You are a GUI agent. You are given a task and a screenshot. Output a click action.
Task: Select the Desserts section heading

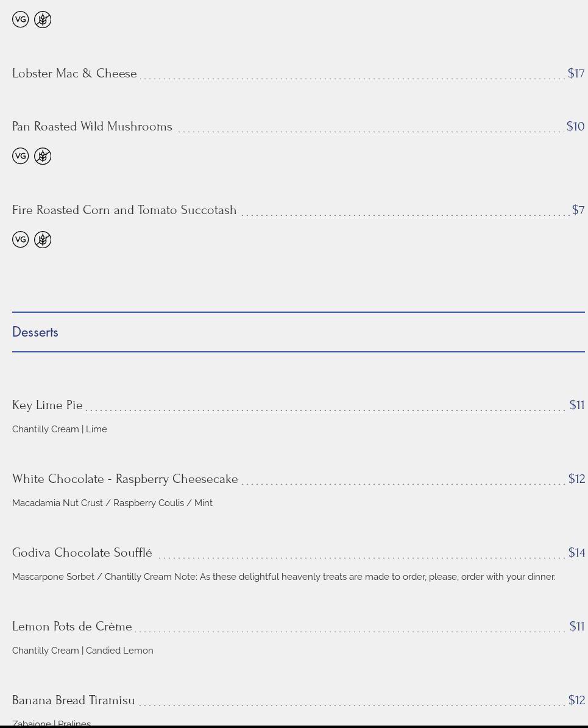pos(35,332)
